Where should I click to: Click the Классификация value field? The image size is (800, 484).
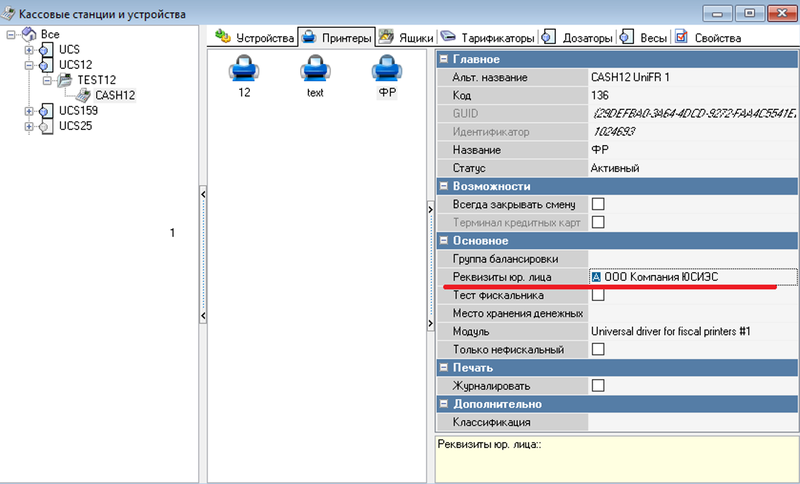(x=693, y=422)
